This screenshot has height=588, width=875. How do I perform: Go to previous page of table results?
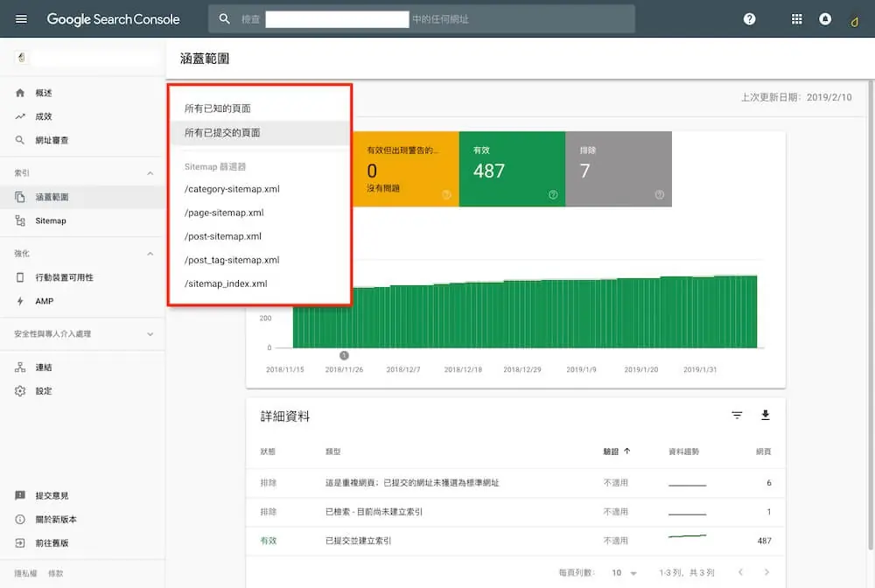(x=740, y=572)
